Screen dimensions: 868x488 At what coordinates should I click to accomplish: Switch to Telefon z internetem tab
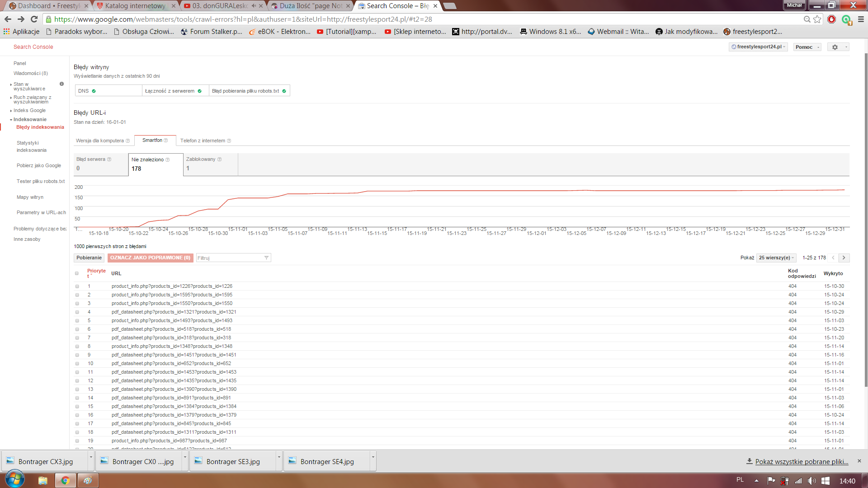coord(203,141)
